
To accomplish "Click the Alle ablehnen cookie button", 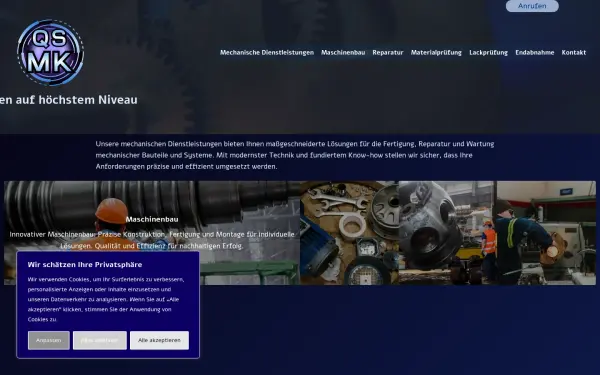I will pos(99,340).
